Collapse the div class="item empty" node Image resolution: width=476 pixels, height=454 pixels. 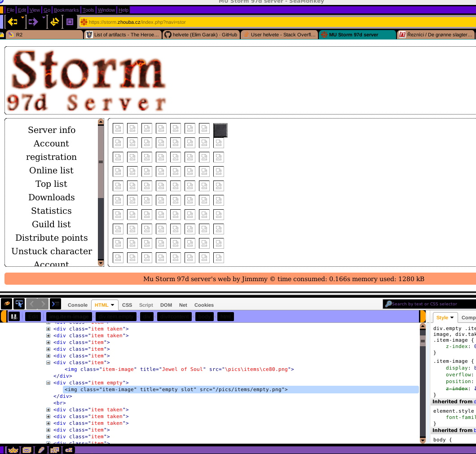(x=48, y=383)
